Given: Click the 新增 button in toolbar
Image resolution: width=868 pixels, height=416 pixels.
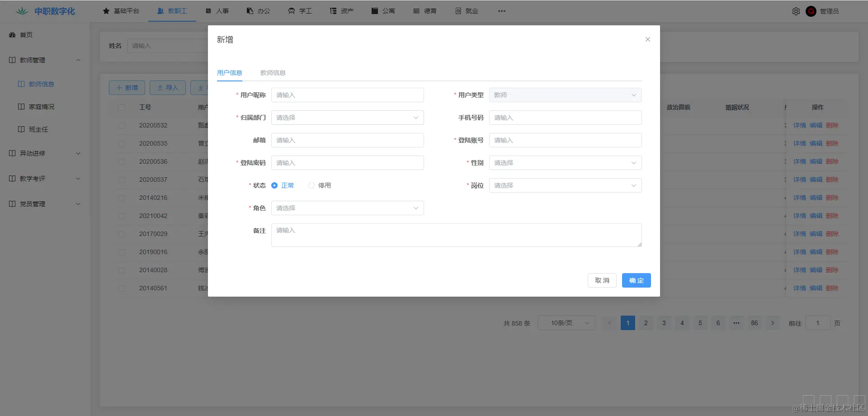Looking at the screenshot, I should (127, 88).
